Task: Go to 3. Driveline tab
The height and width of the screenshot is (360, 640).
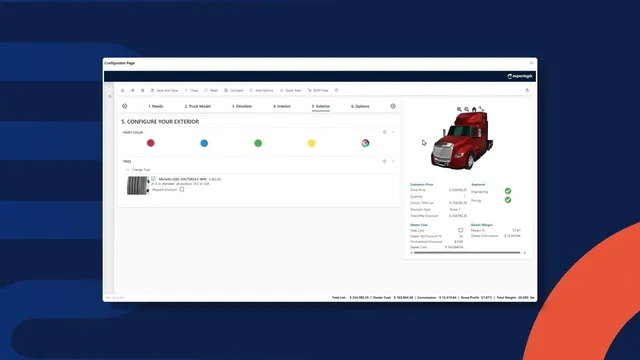Action: [x=242, y=107]
